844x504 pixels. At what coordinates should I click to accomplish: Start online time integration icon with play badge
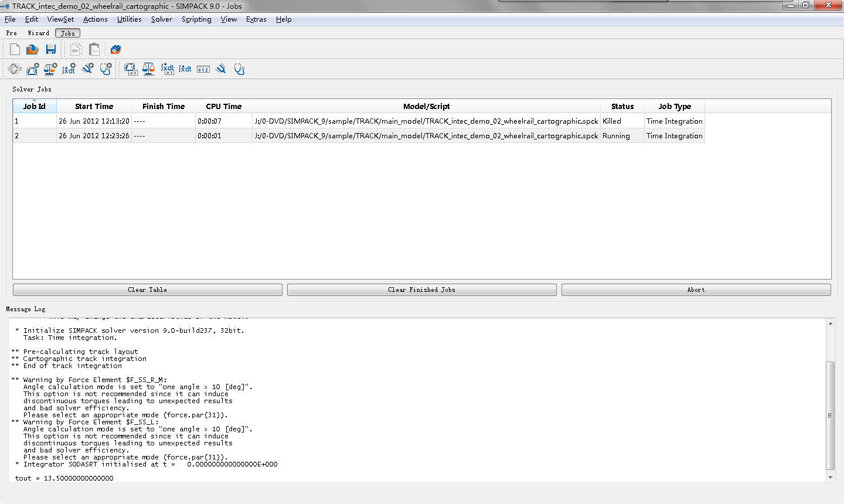69,69
